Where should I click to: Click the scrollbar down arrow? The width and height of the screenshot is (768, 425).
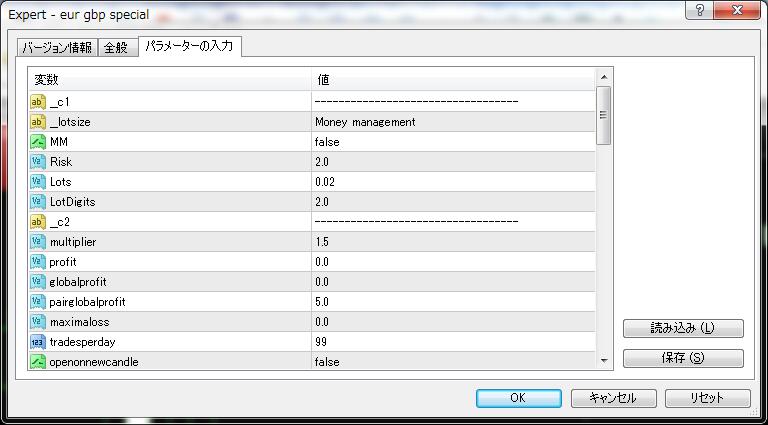point(603,361)
